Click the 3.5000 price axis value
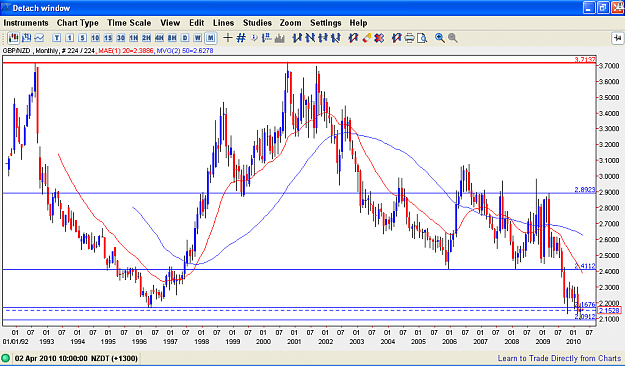 [x=609, y=97]
